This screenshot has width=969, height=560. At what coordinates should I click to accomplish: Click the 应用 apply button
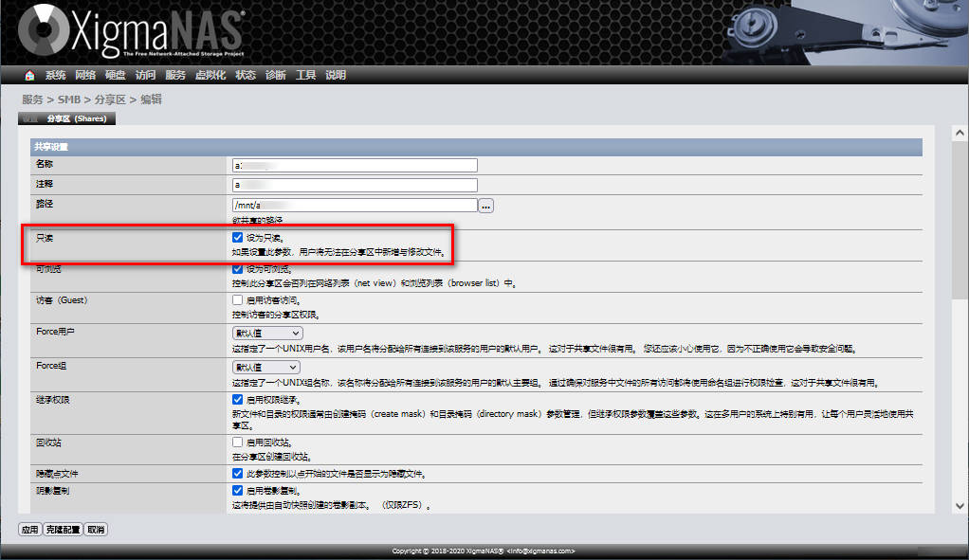[x=29, y=529]
